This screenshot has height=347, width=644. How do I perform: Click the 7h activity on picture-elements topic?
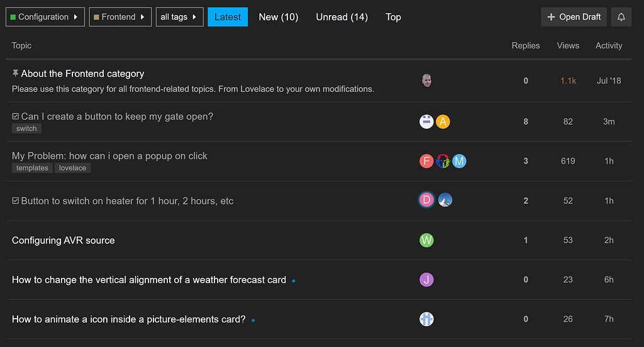609,319
